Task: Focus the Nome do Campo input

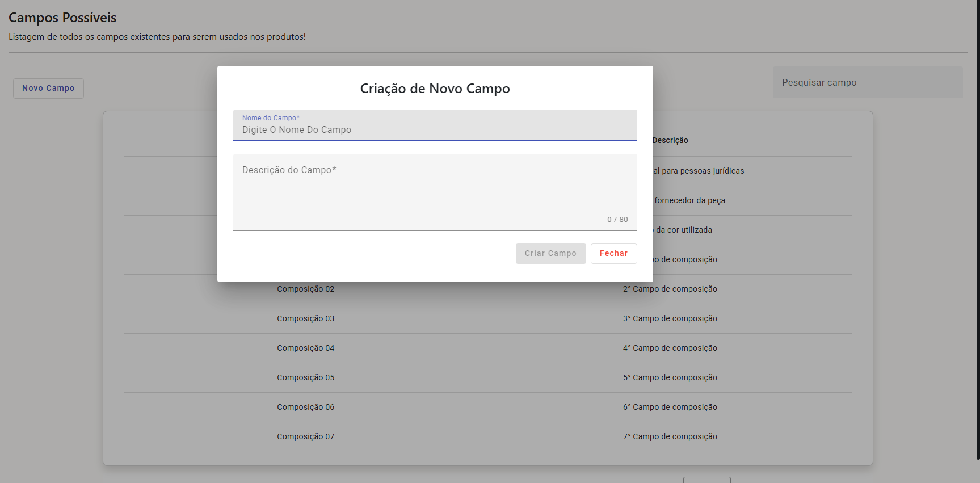Action: click(x=435, y=130)
